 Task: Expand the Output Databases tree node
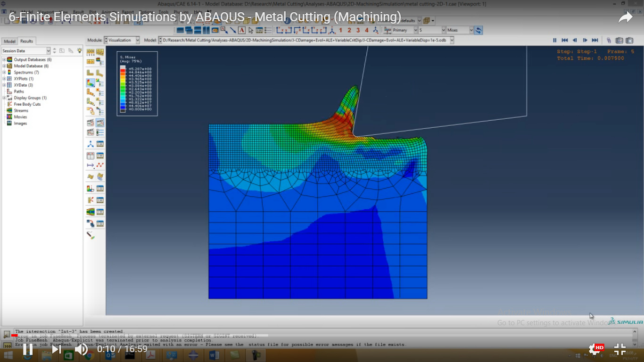[x=4, y=60]
